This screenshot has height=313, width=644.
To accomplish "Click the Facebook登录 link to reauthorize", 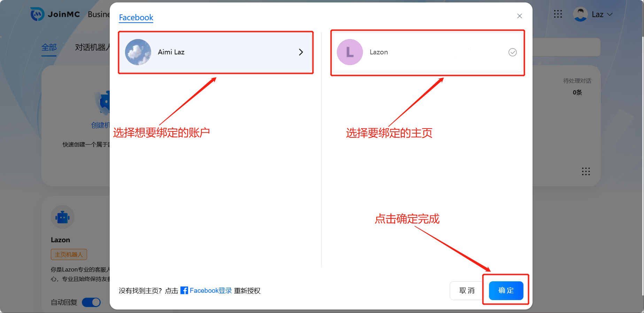I will pos(211,290).
